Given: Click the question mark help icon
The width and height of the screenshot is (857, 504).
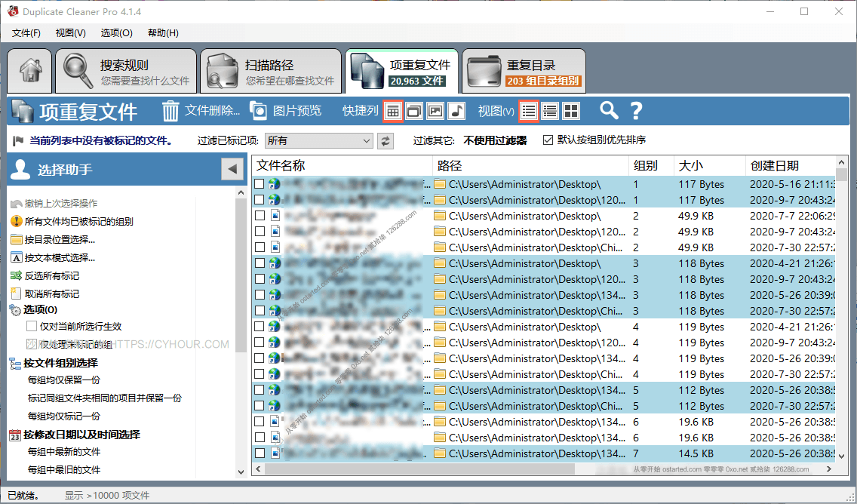Looking at the screenshot, I should (x=636, y=112).
